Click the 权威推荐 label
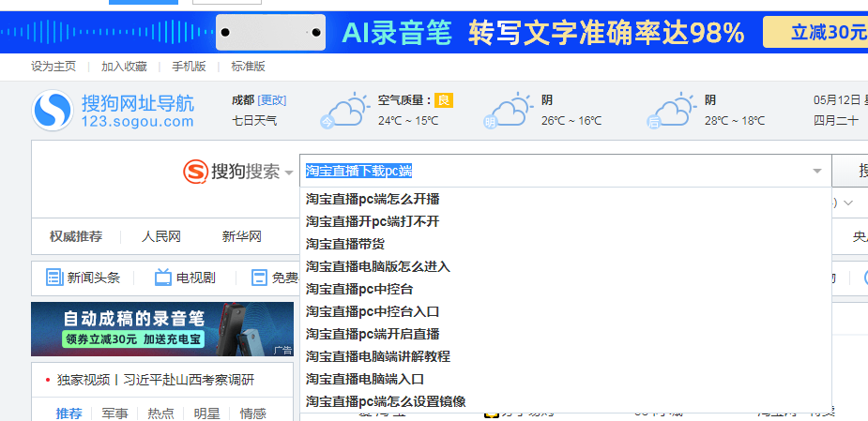868x421 pixels. pos(76,237)
